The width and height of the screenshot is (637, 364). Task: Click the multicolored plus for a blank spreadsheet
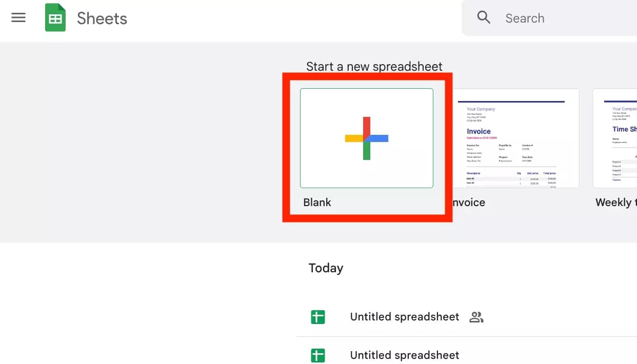366,138
